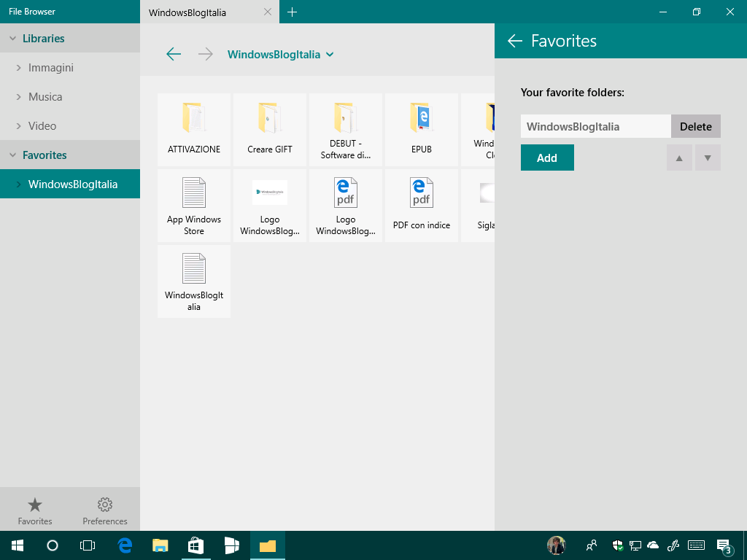This screenshot has height=560, width=747.
Task: Open the WindowsBlogItalia path dropdown
Action: pos(280,54)
